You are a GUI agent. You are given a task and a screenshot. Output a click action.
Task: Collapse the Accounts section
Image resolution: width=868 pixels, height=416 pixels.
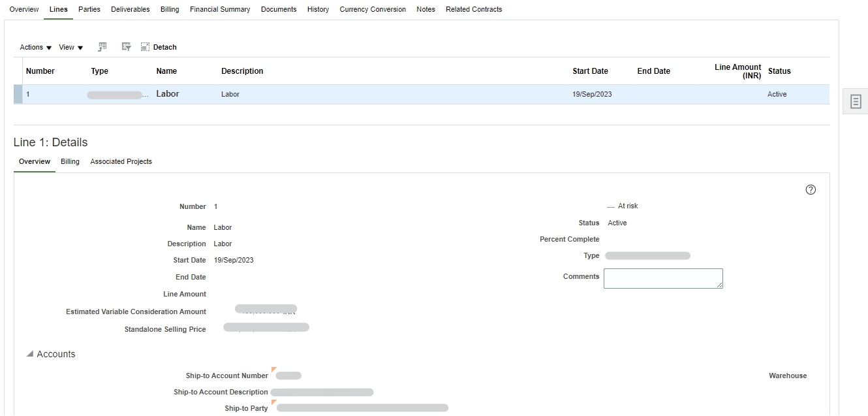pyautogui.click(x=29, y=353)
